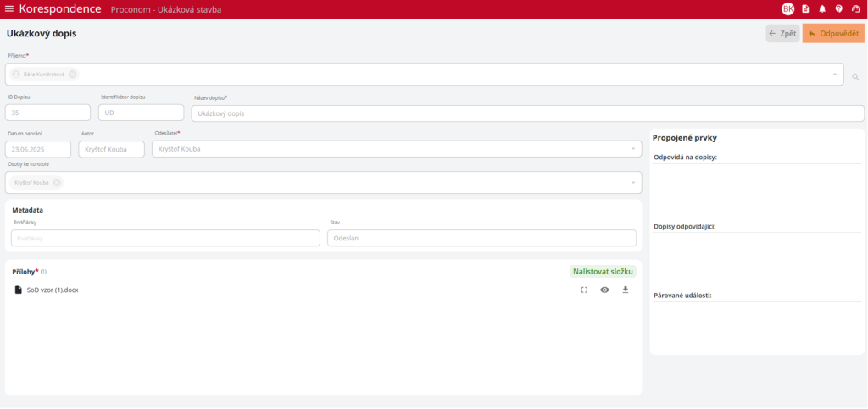Open the hamburger main menu
The height and width of the screenshot is (409, 868).
9,9
